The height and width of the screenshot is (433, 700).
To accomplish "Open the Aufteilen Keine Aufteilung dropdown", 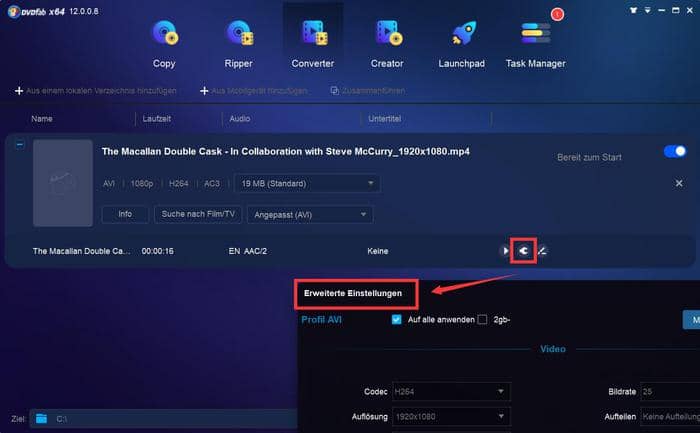I will pyautogui.click(x=670, y=416).
